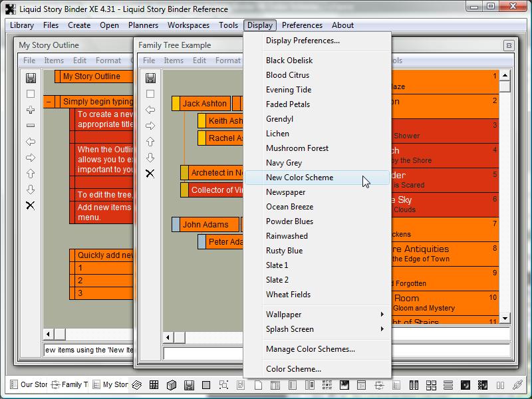The width and height of the screenshot is (532, 399).
Task: Expand the Wallpaper submenu
Action: coord(325,315)
